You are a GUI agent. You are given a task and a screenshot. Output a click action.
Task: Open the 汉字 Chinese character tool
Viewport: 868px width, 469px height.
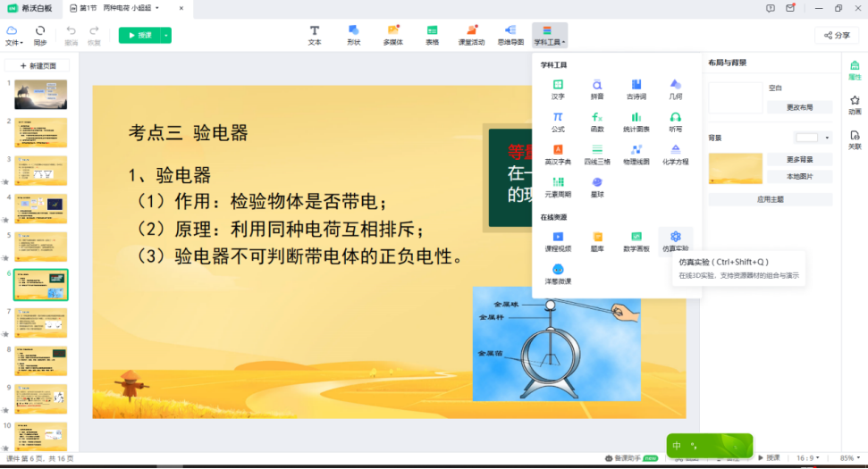coord(558,88)
